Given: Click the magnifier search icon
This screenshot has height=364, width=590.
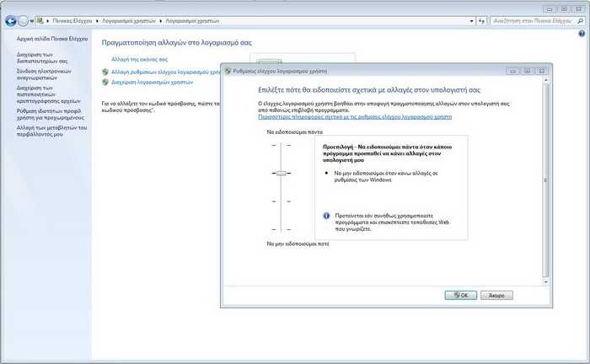Looking at the screenshot, I should [581, 21].
